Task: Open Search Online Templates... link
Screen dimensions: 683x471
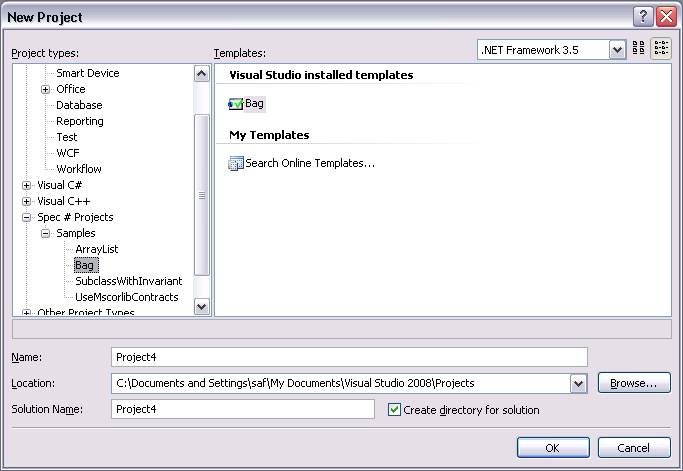Action: pyautogui.click(x=310, y=163)
